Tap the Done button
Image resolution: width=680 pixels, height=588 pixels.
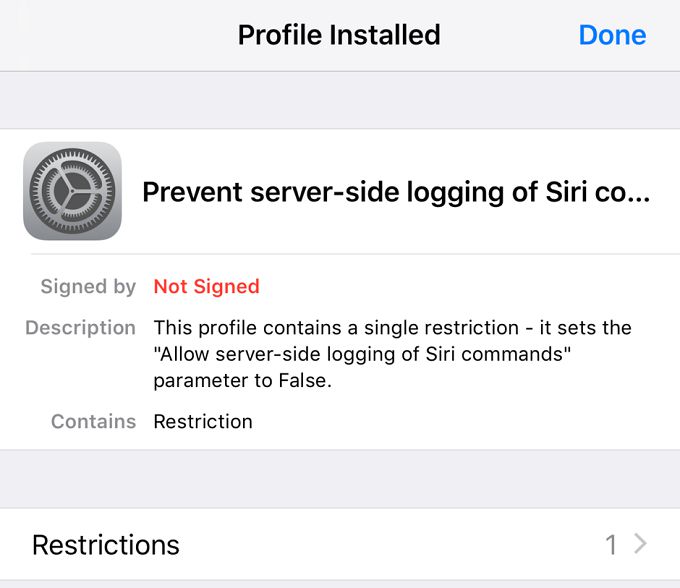(x=612, y=35)
